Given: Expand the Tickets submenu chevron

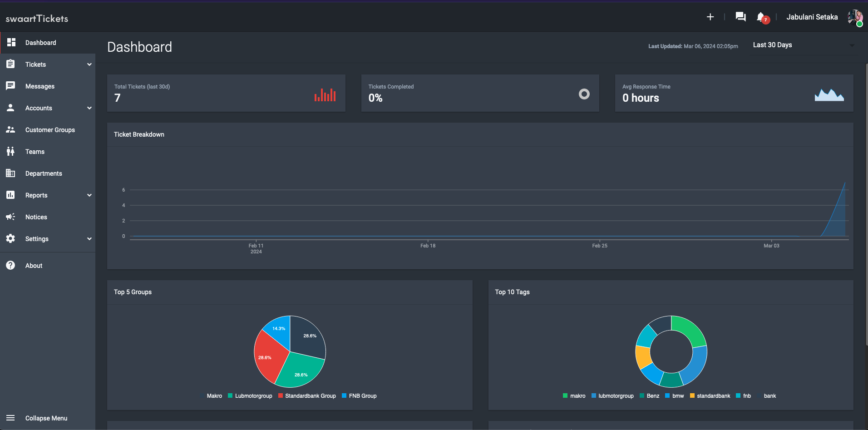Looking at the screenshot, I should click(x=89, y=64).
